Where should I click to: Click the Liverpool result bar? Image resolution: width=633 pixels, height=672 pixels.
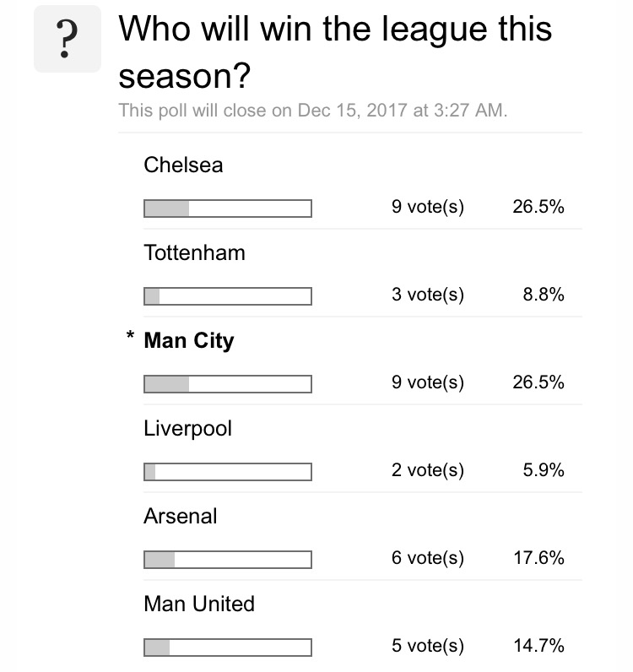228,472
